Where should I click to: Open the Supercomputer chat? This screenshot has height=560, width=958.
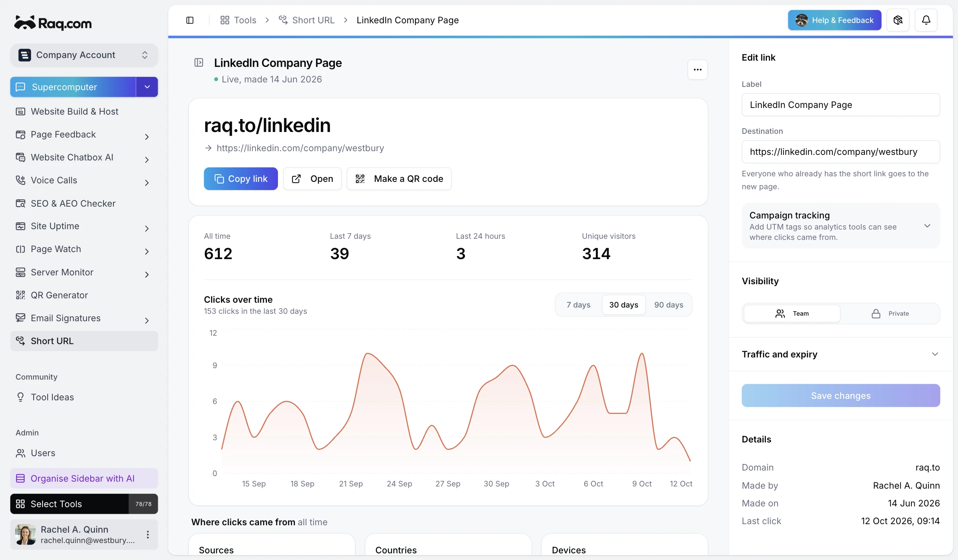click(x=73, y=87)
